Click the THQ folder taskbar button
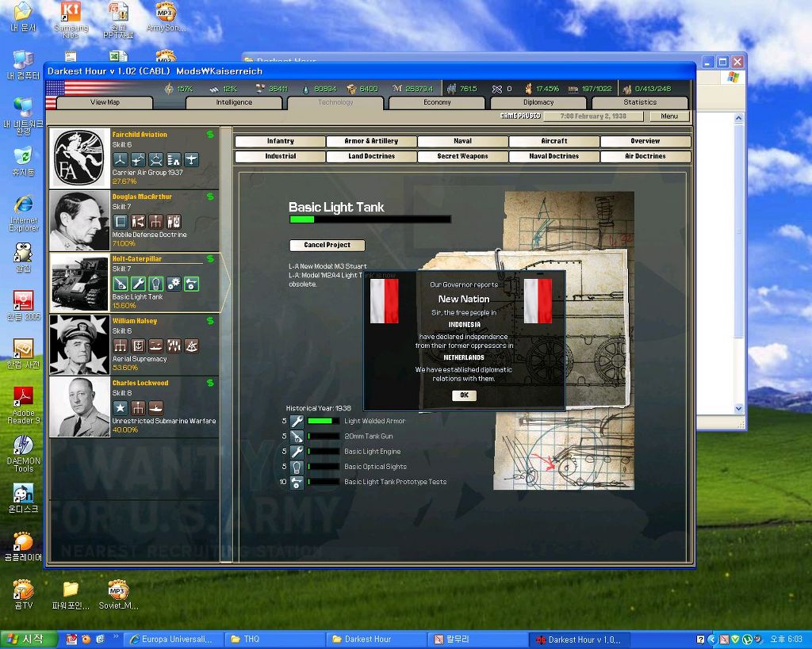Screen dimensions: 812x649 click(274, 639)
